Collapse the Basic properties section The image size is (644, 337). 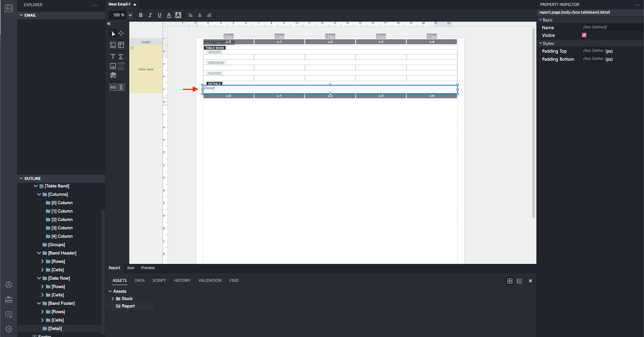tap(540, 20)
